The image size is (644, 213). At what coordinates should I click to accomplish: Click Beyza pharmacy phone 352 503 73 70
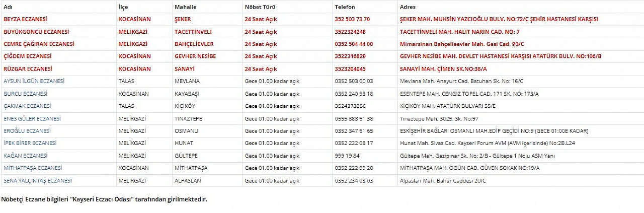(x=352, y=19)
